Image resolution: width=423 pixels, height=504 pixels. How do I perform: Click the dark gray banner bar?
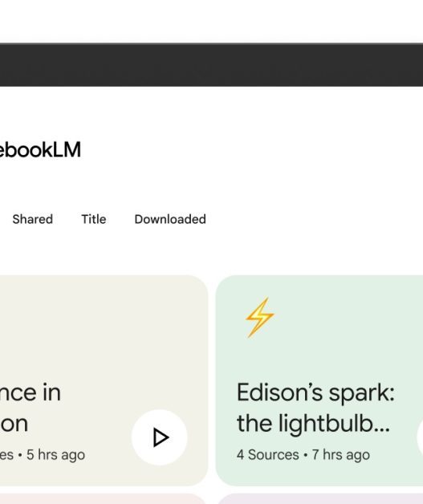[212, 65]
